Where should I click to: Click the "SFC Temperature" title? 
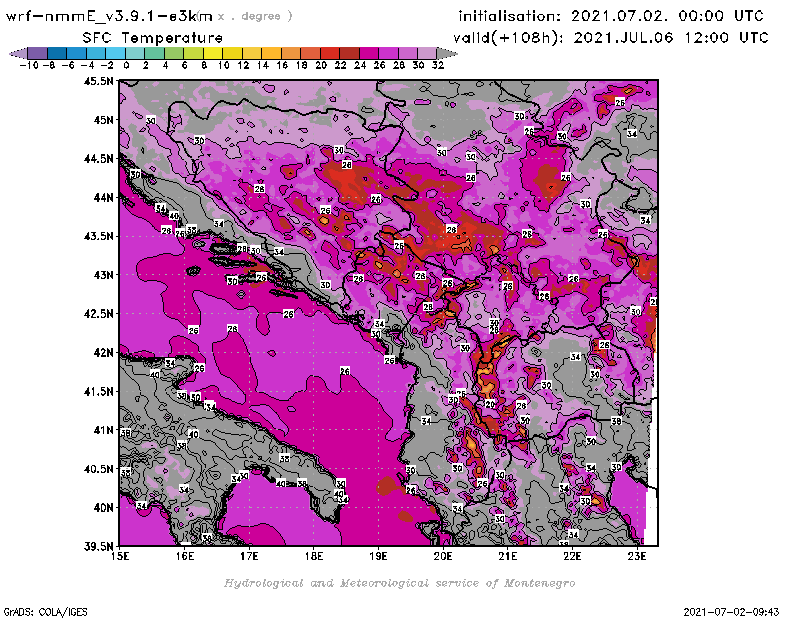click(153, 38)
